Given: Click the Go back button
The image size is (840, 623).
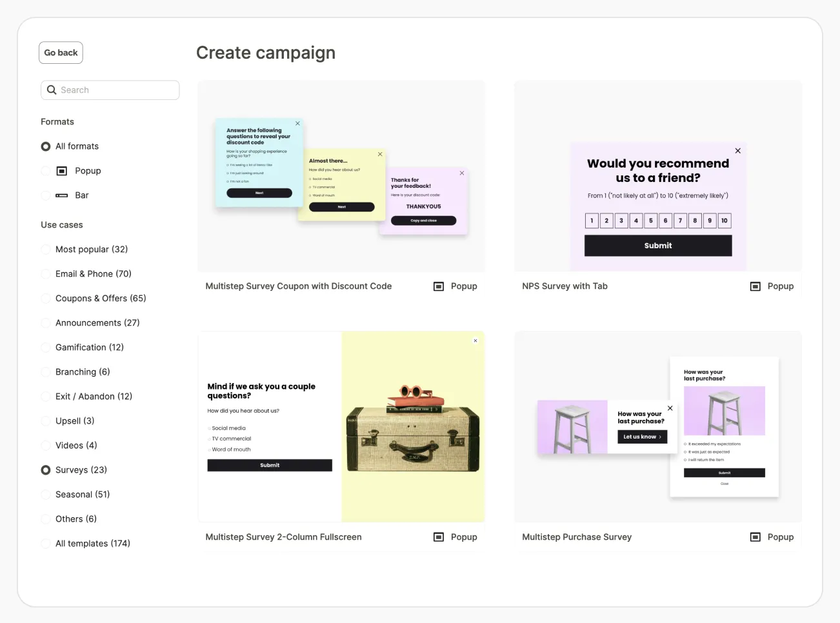Looking at the screenshot, I should 61,53.
